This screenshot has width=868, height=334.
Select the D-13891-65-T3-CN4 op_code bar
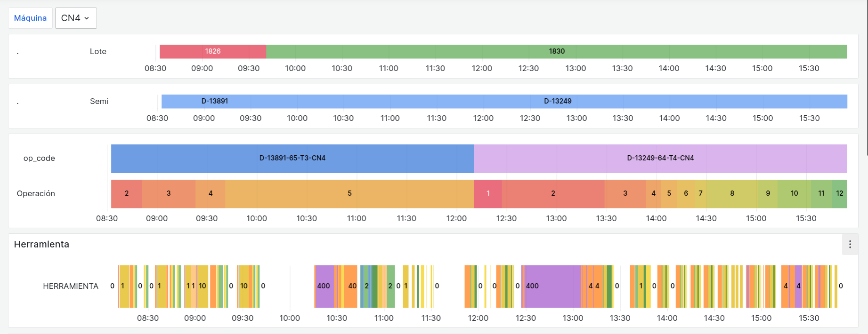292,158
